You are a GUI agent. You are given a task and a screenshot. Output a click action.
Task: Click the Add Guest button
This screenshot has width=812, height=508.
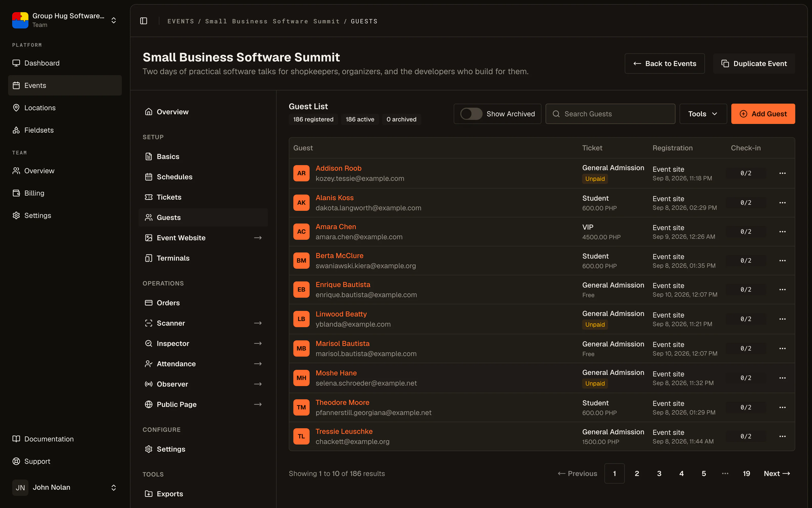[x=763, y=114]
